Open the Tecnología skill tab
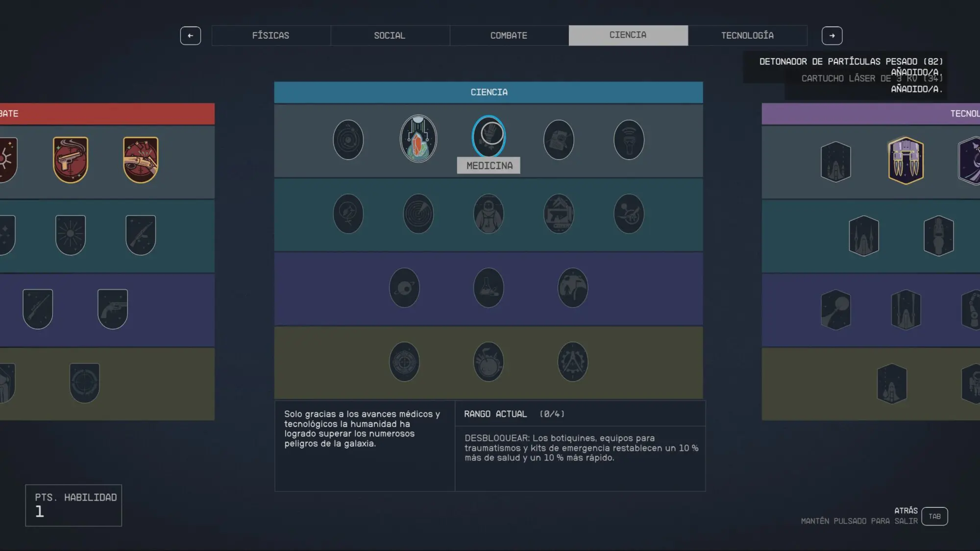Image resolution: width=980 pixels, height=551 pixels. pos(748,35)
